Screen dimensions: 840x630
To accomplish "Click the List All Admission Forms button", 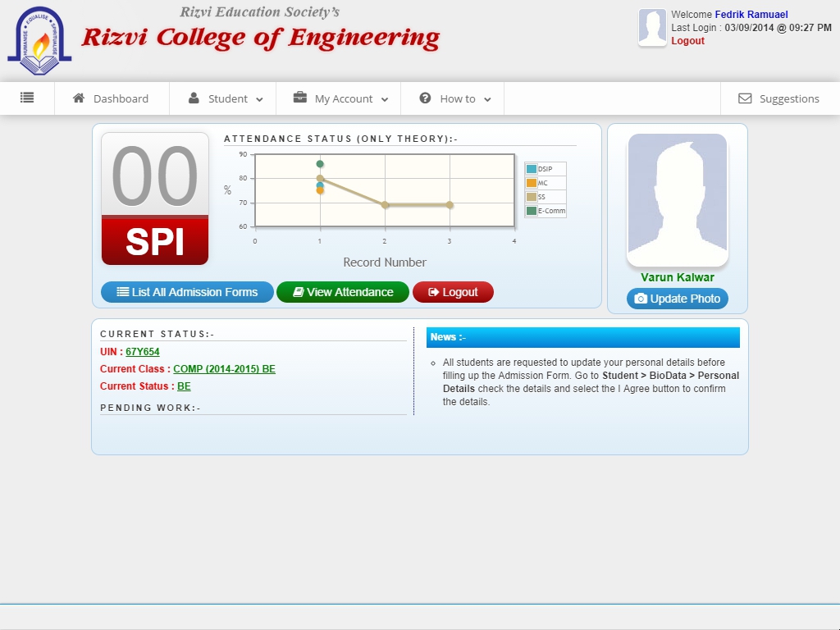I will point(188,292).
